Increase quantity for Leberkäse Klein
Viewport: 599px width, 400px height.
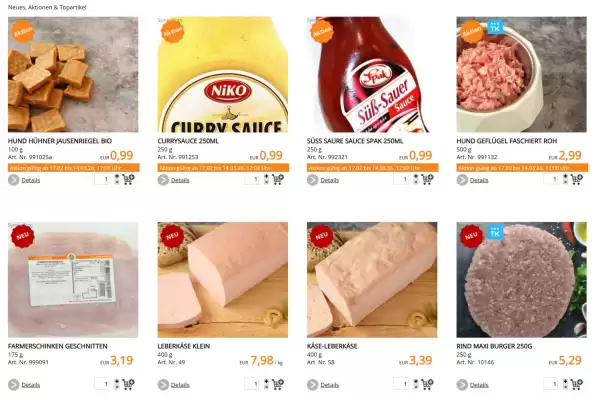point(266,381)
